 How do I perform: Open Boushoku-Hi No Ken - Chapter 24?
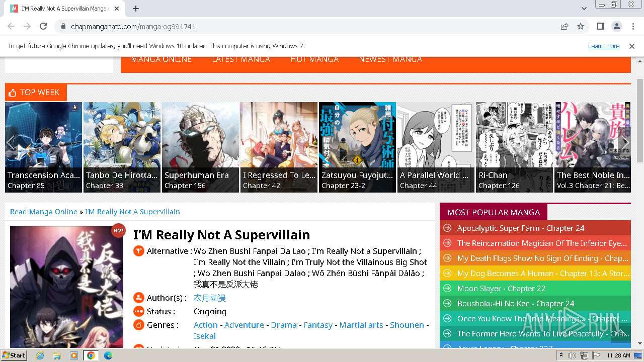(516, 304)
